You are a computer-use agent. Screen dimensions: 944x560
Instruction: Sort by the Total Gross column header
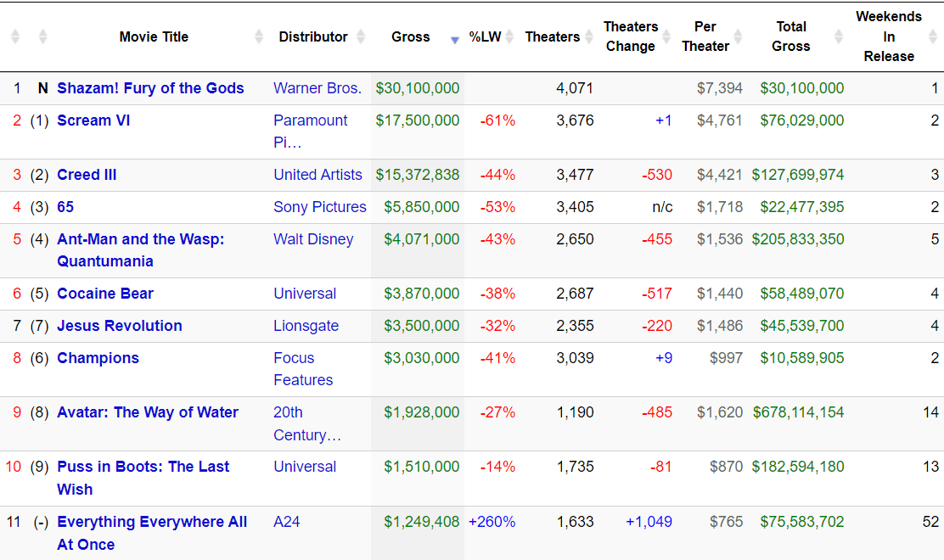[x=790, y=36]
